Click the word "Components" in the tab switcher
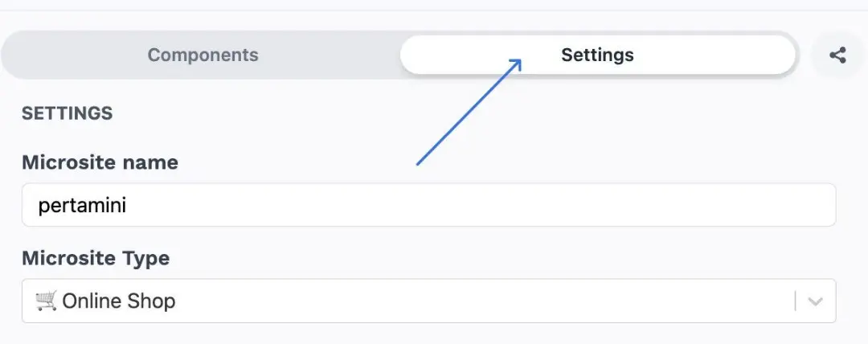Screen dimensions: 868x344 pos(203,55)
